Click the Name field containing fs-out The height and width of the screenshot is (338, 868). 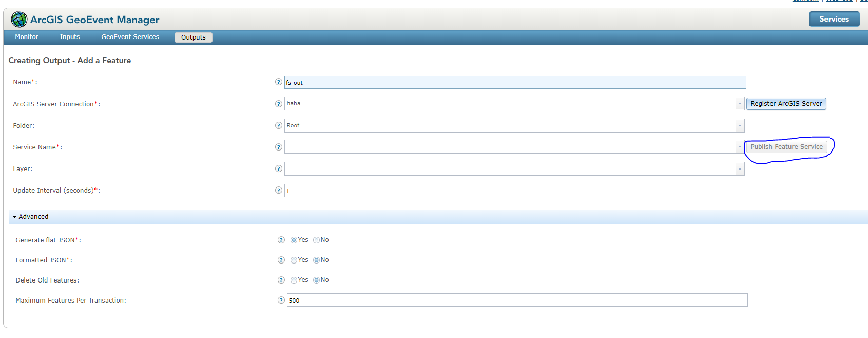click(x=515, y=82)
